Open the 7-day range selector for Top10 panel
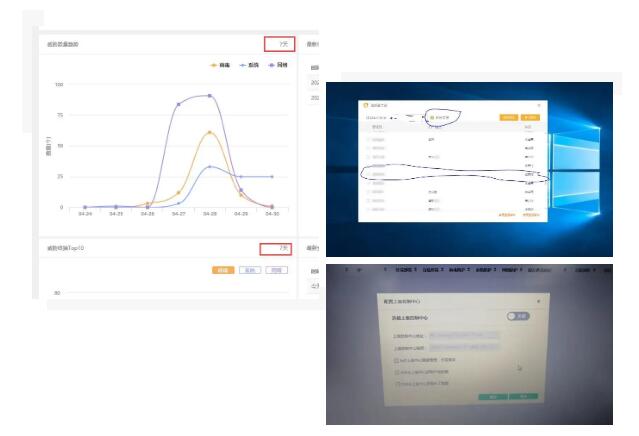Image resolution: width=639 pixels, height=436 pixels. point(275,247)
